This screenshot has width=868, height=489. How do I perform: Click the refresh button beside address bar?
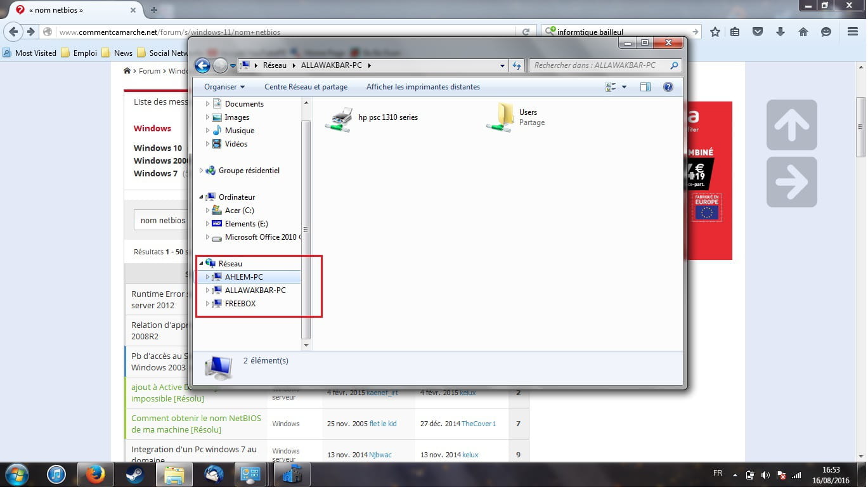click(x=517, y=65)
